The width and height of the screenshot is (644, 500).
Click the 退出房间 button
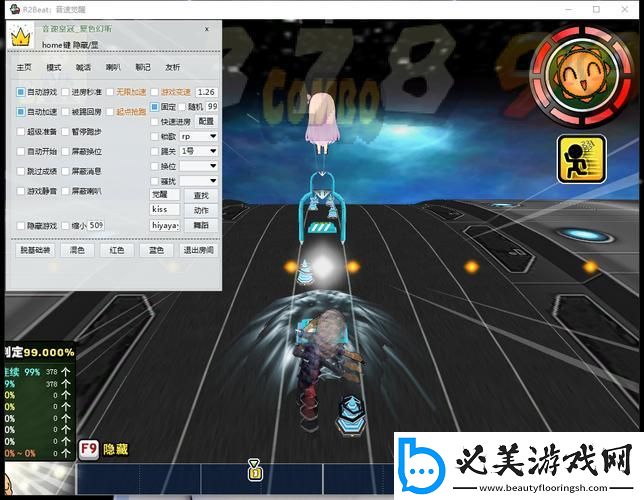[197, 250]
